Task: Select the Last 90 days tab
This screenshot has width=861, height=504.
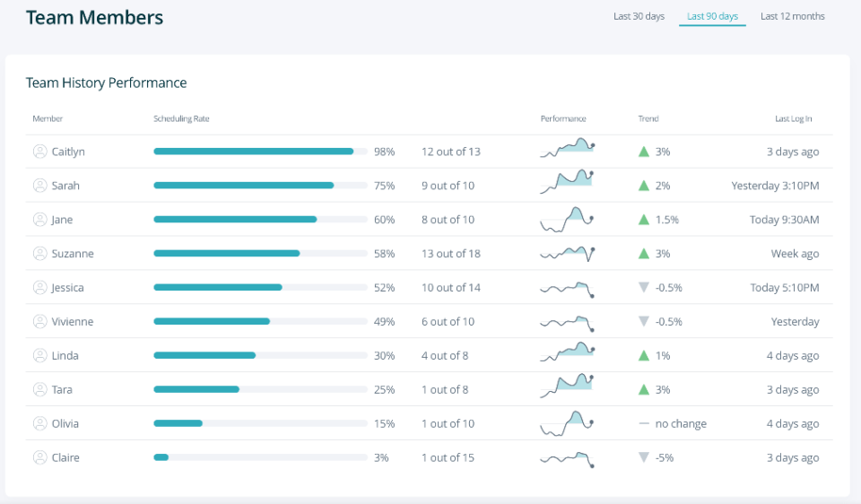Action: pyautogui.click(x=712, y=16)
